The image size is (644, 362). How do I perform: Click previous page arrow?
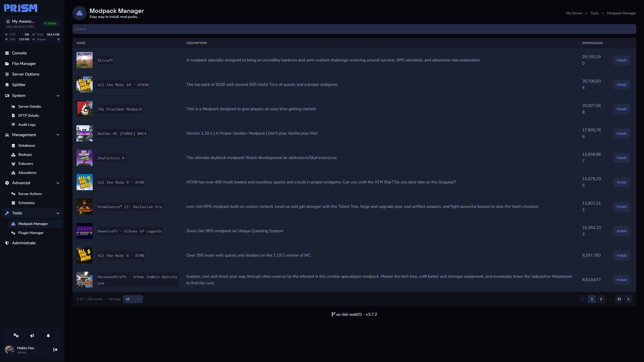point(583,299)
